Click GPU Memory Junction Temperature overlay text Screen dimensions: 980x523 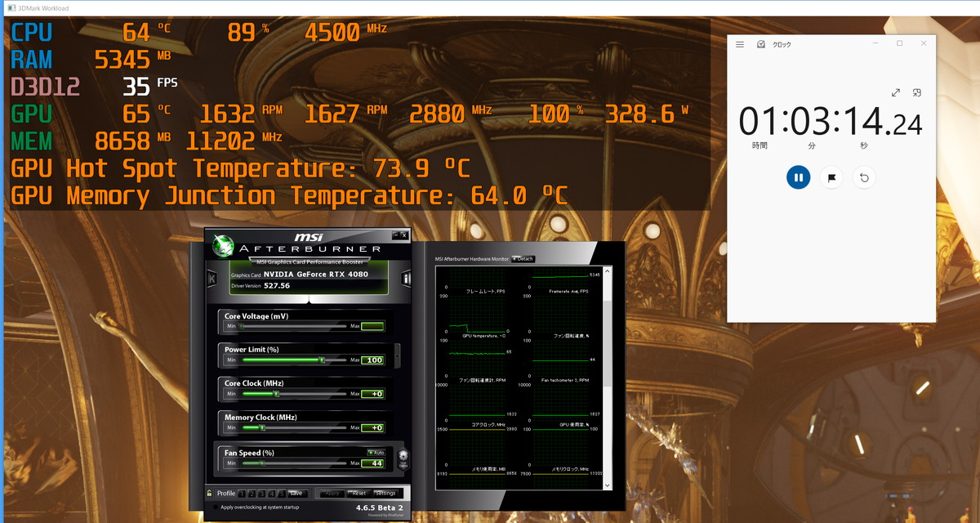coord(289,196)
